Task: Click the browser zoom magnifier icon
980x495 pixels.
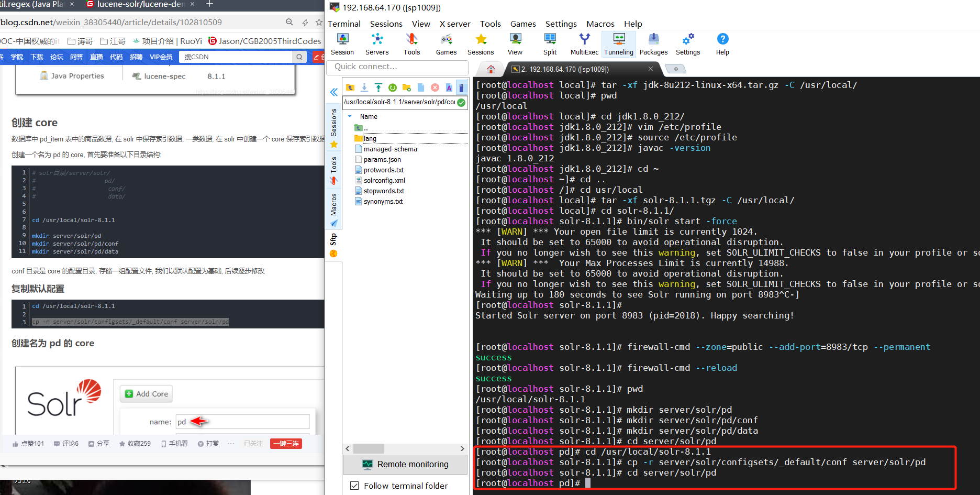Action: click(289, 22)
